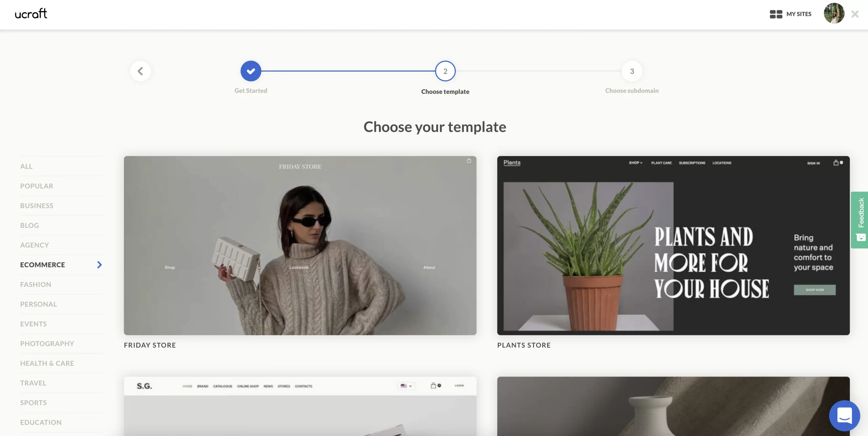Filter templates by POPULAR category
868x436 pixels.
click(37, 186)
